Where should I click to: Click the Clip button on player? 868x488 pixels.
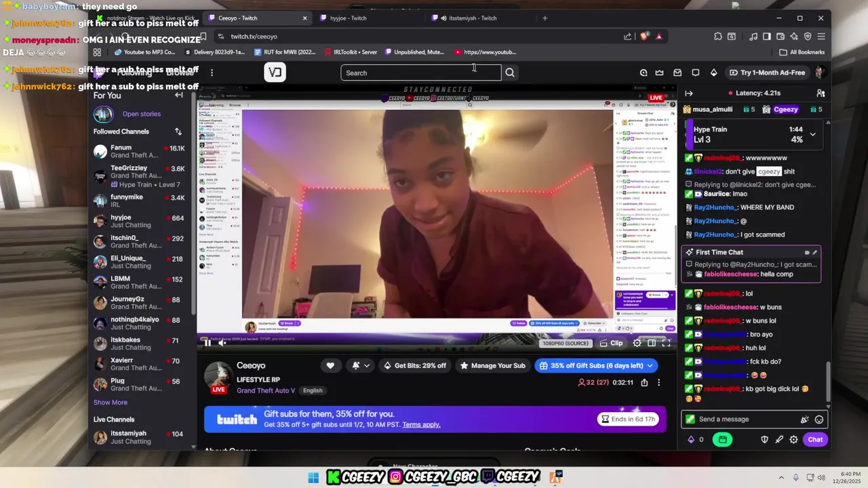click(611, 343)
